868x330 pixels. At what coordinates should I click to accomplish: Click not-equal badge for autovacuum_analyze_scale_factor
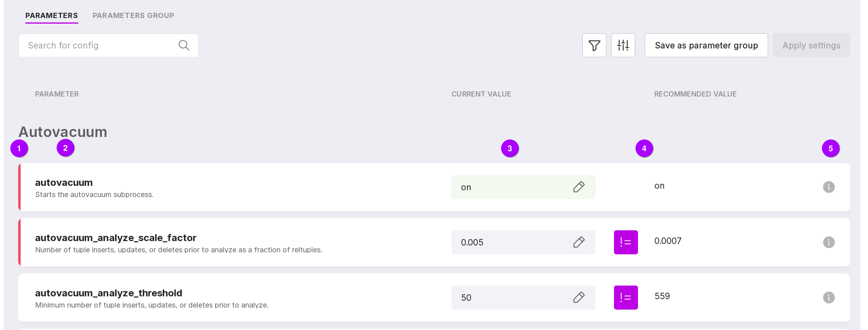click(x=625, y=242)
